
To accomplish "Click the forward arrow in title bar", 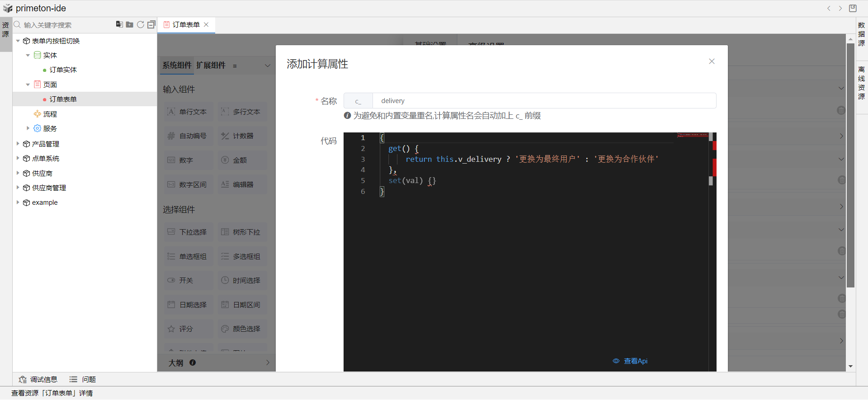I will (x=840, y=8).
